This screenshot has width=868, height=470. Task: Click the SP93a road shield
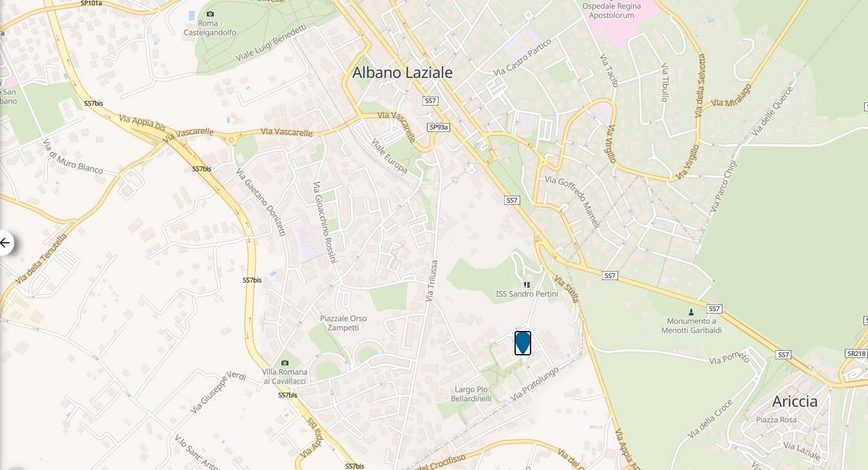438,127
